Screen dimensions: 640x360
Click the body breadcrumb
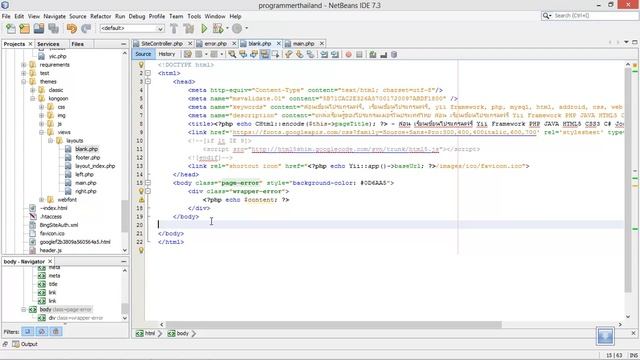pos(179,333)
